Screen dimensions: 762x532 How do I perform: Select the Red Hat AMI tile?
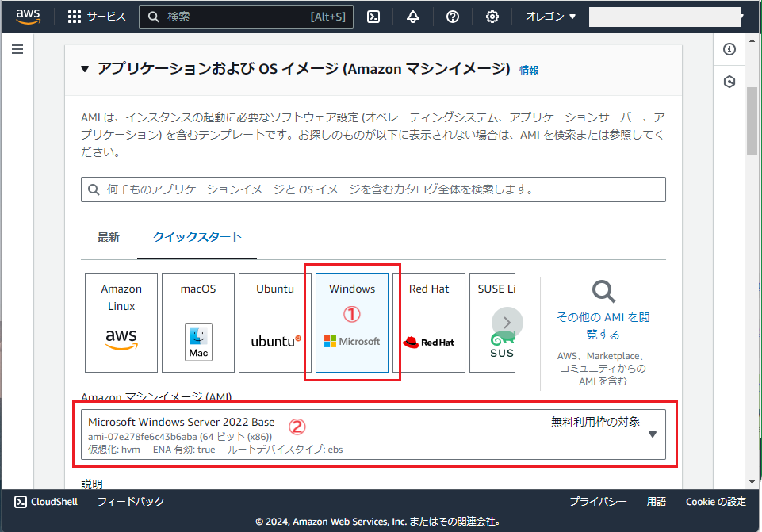click(x=429, y=323)
